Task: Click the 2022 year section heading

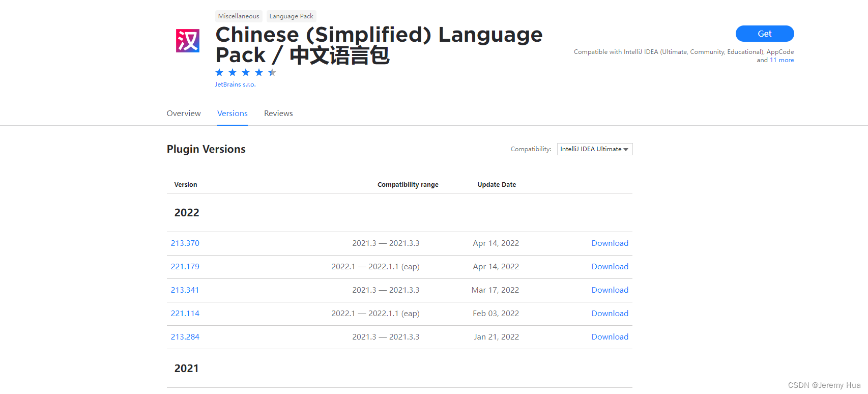Action: [x=187, y=213]
